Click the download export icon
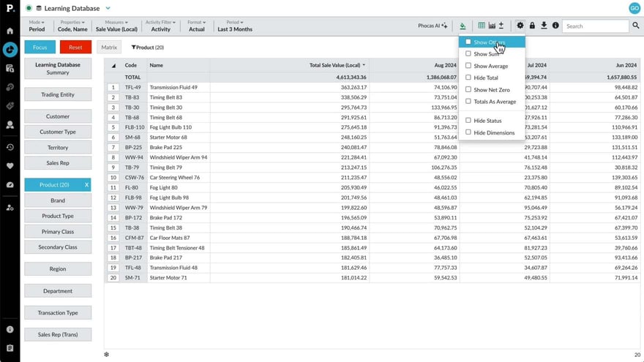 pos(544,26)
